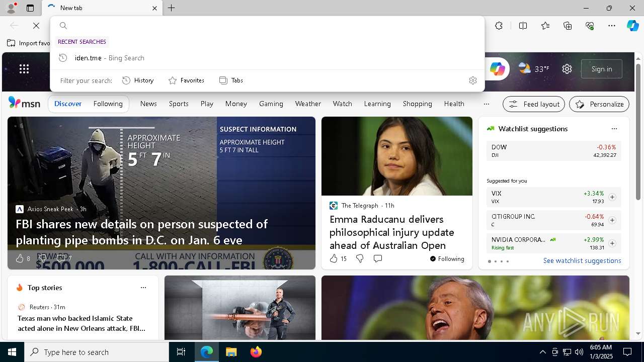
Task: Expand more categories ellipsis in nav
Action: (x=486, y=104)
